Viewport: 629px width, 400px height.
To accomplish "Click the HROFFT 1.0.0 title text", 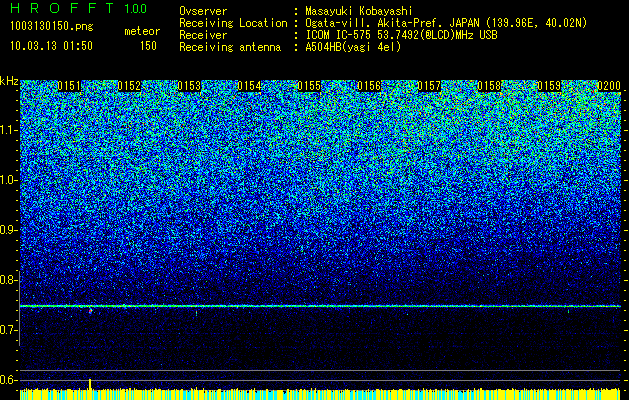I will tap(79, 8).
